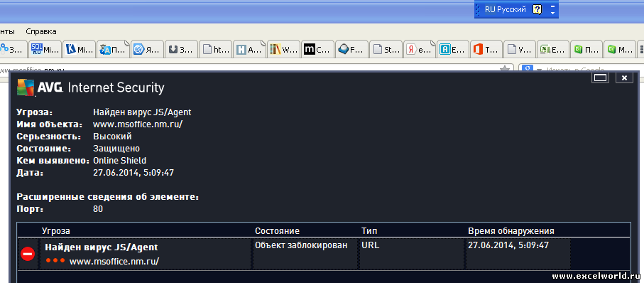This screenshot has height=283, width=644.
Task: Click the three red dots in threat row
Action: point(55,260)
